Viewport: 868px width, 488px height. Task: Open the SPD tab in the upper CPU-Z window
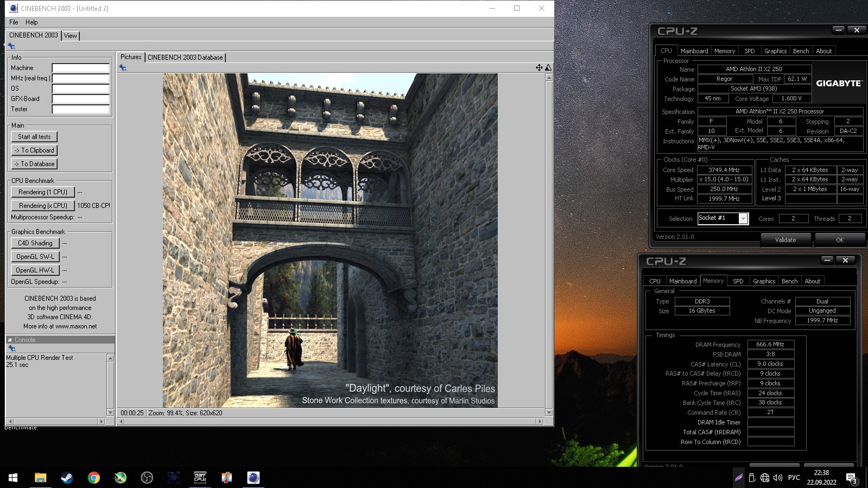(x=750, y=51)
